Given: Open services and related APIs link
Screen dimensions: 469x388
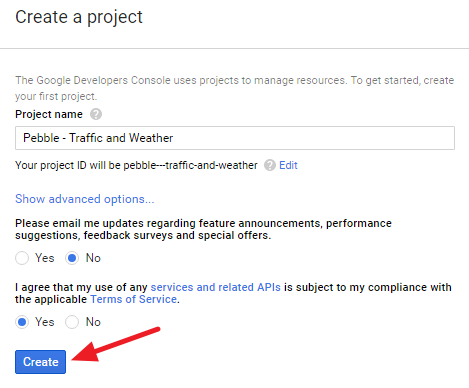Looking at the screenshot, I should point(216,287).
